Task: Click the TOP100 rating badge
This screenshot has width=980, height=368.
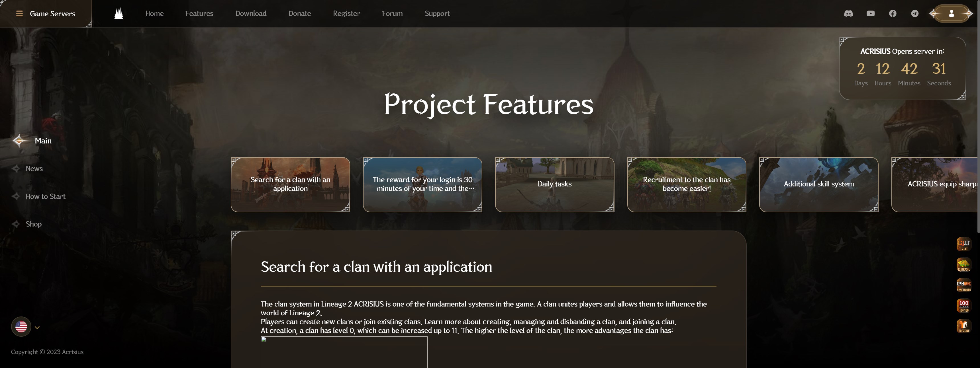Action: 964,306
